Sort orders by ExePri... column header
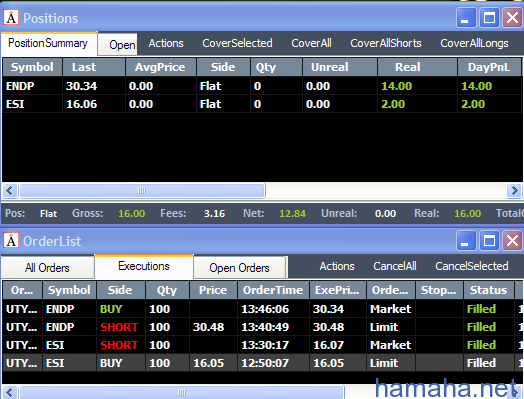 pyautogui.click(x=338, y=290)
